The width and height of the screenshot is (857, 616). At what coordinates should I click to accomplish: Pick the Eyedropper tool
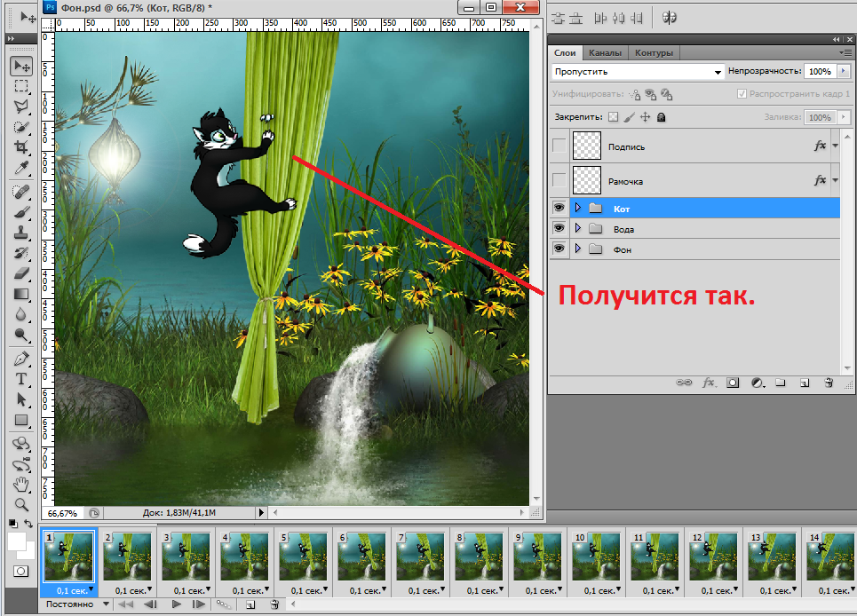pyautogui.click(x=21, y=168)
